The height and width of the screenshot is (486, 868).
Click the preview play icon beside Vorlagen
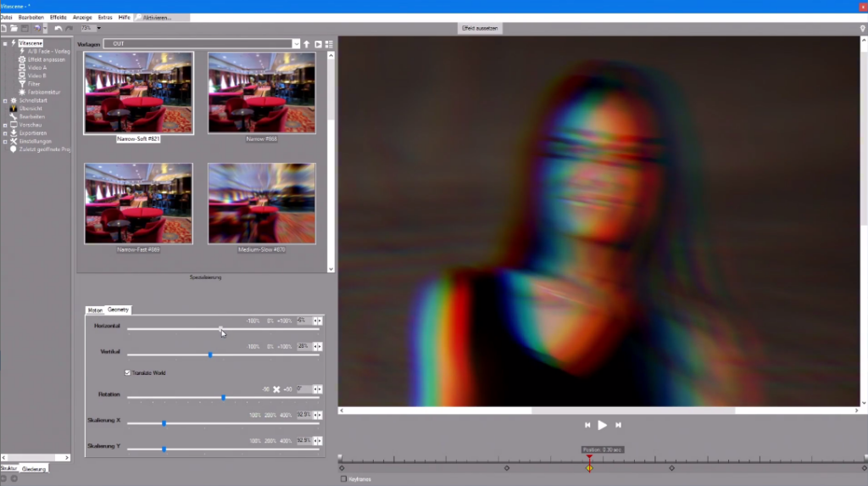click(x=319, y=44)
